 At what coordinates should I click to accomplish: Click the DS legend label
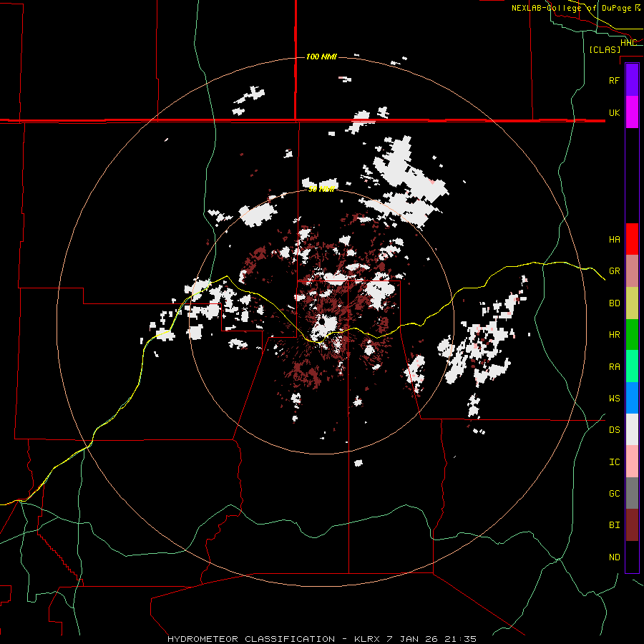pos(615,430)
